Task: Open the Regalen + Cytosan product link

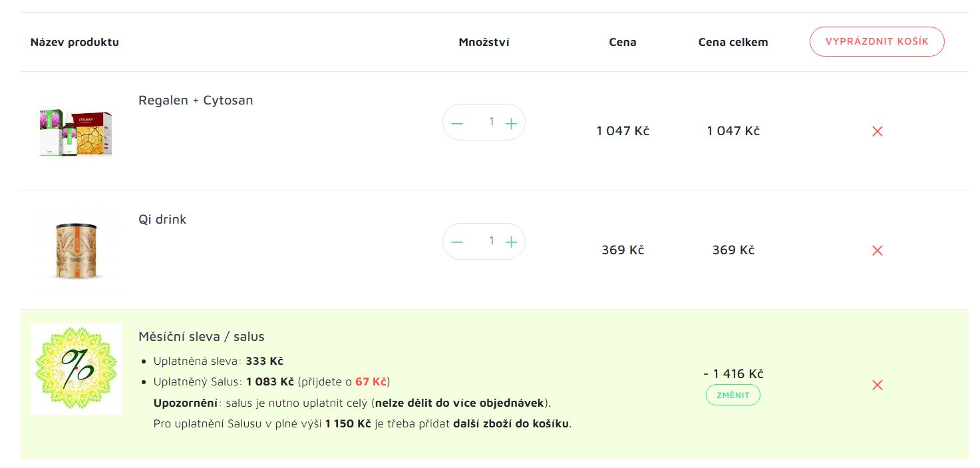Action: (x=196, y=101)
